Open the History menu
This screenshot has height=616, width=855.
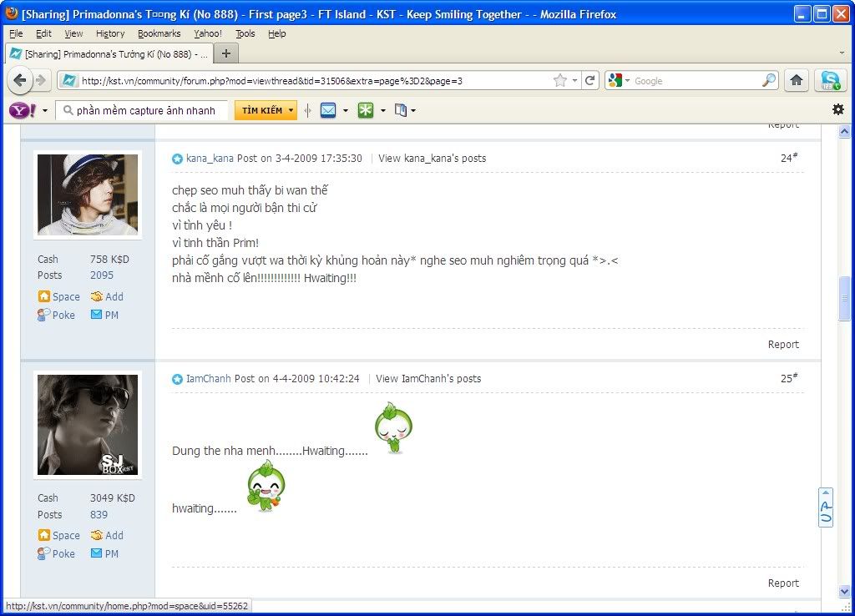[x=110, y=33]
